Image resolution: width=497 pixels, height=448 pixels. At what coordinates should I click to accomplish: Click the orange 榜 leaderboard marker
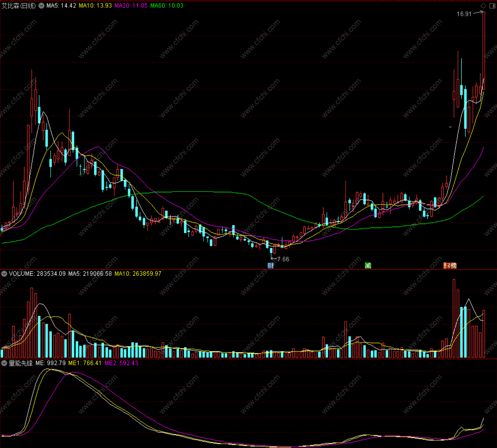click(x=453, y=265)
